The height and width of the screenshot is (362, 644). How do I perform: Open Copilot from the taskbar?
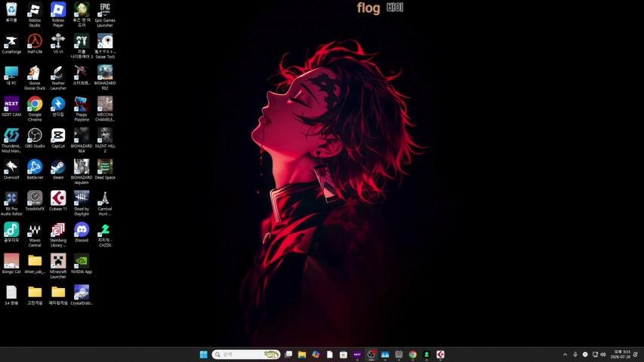[316, 354]
